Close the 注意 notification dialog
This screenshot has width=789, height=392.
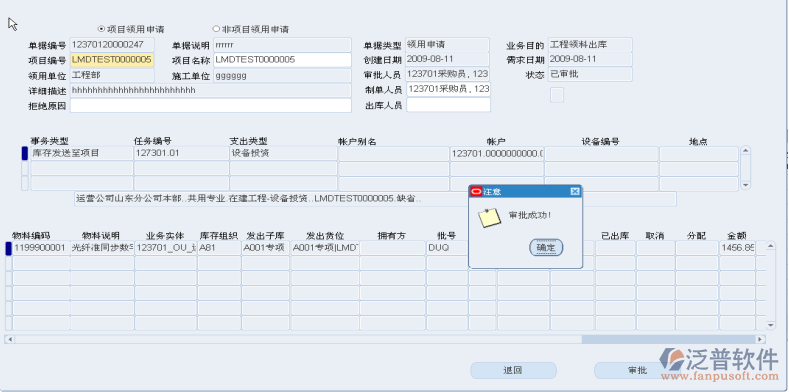(x=575, y=192)
